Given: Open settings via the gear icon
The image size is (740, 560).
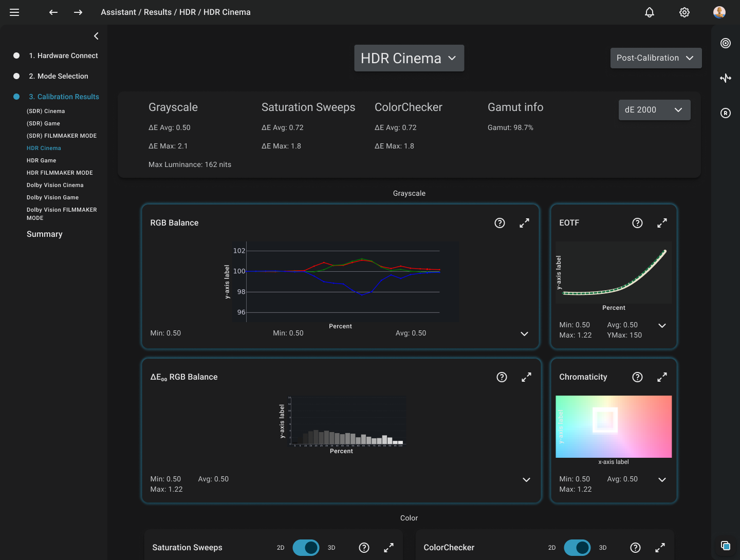Looking at the screenshot, I should [684, 12].
